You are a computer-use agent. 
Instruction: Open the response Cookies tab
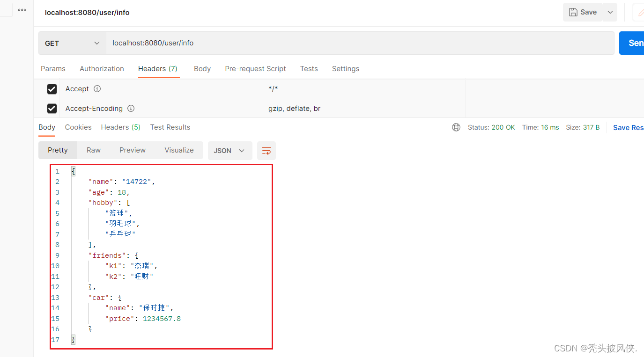pos(78,127)
